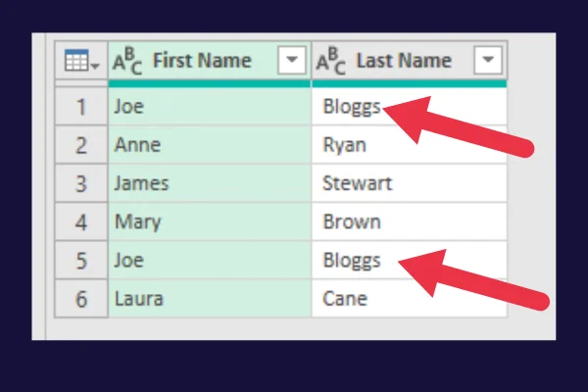Click the Bloggs cell in row 1
The width and height of the screenshot is (588, 392).
pyautogui.click(x=409, y=107)
